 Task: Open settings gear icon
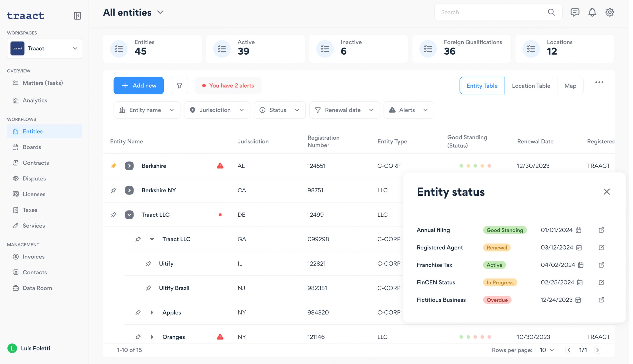pyautogui.click(x=610, y=12)
